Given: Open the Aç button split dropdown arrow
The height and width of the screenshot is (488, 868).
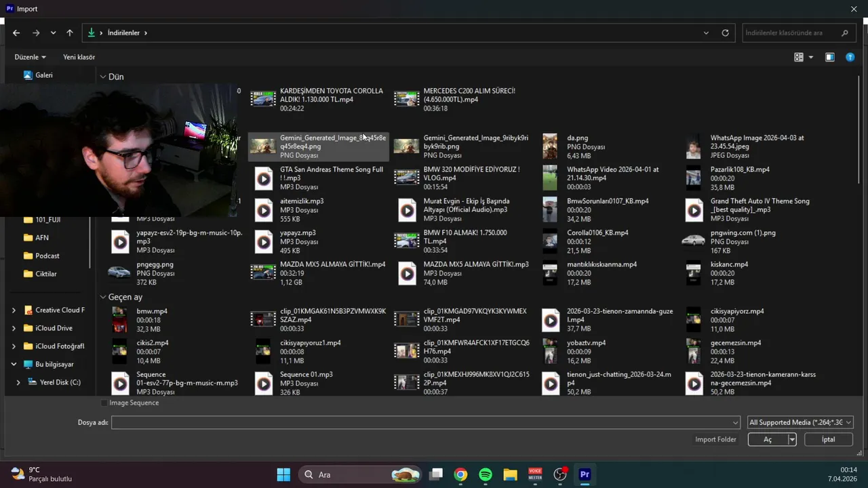Looking at the screenshot, I should [791, 439].
